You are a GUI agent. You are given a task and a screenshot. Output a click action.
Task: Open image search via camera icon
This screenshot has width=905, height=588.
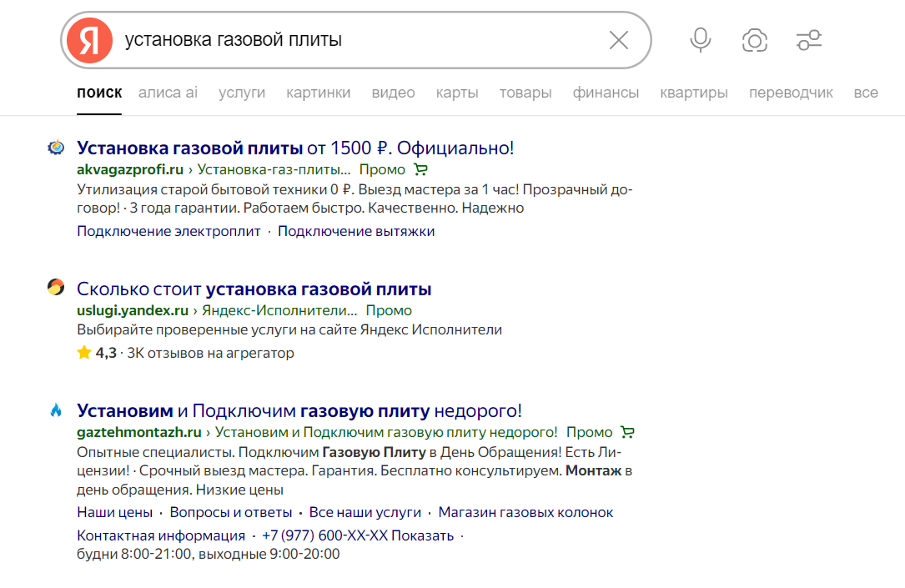click(754, 40)
